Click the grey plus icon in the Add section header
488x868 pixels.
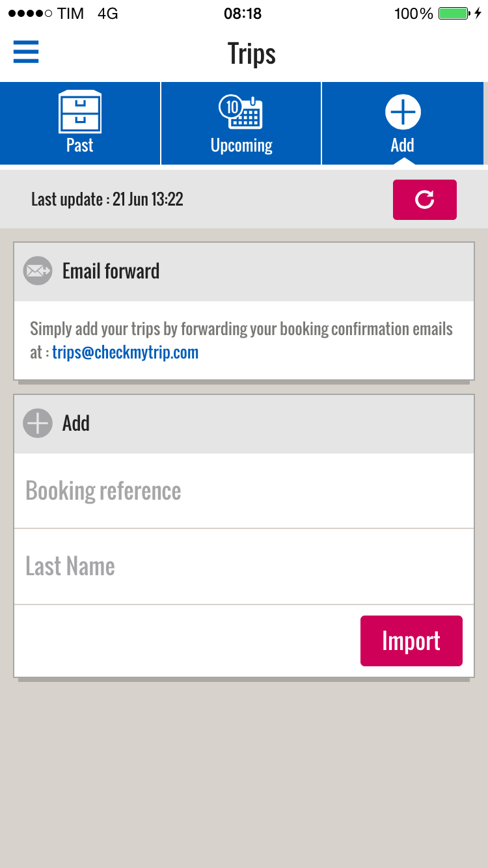tap(38, 424)
